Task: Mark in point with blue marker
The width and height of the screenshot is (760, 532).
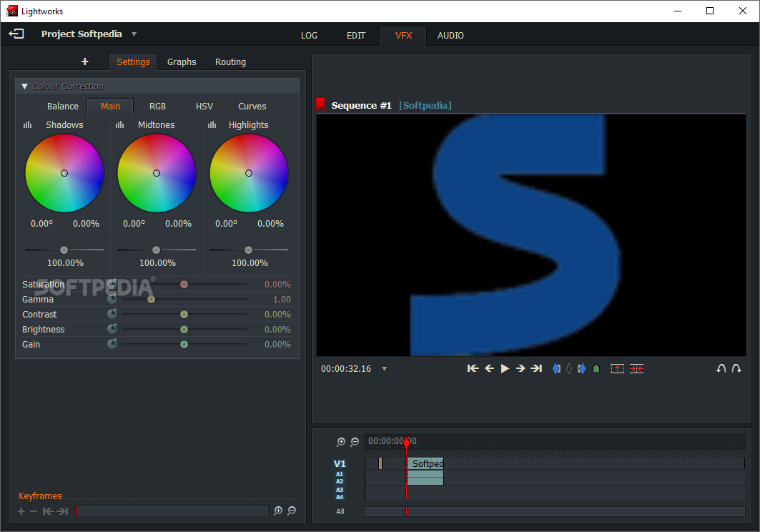Action: coord(556,368)
